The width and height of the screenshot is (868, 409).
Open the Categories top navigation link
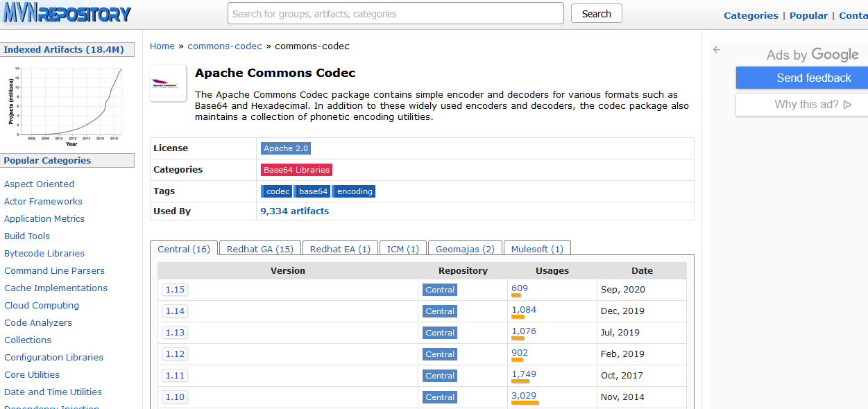(x=751, y=15)
